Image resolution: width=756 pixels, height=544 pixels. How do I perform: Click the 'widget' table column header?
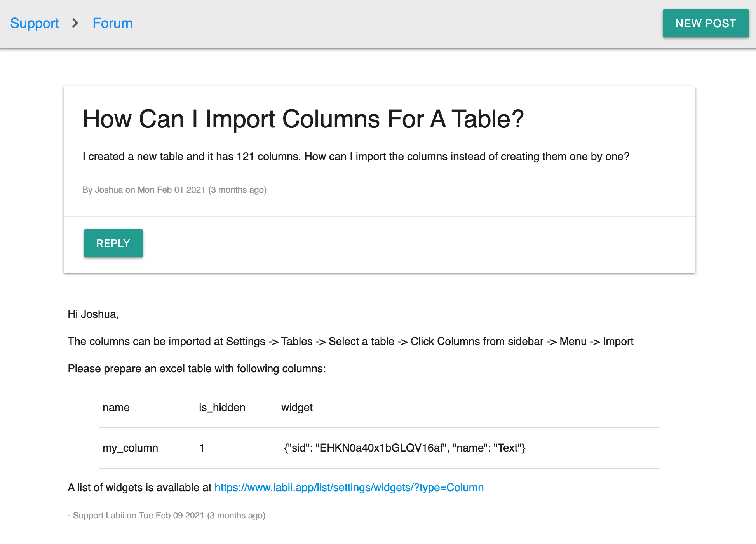tap(297, 408)
